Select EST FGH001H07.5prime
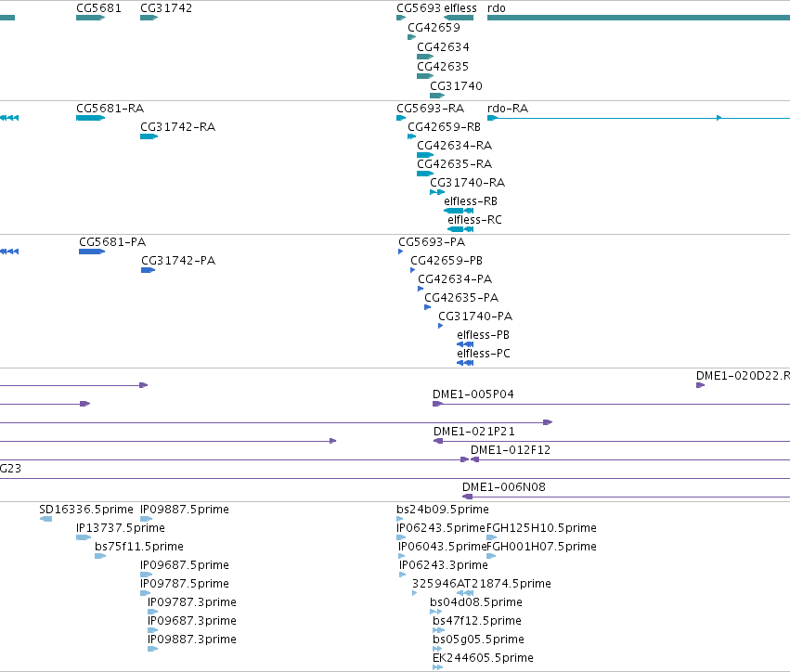The height and width of the screenshot is (672, 790). (x=541, y=547)
